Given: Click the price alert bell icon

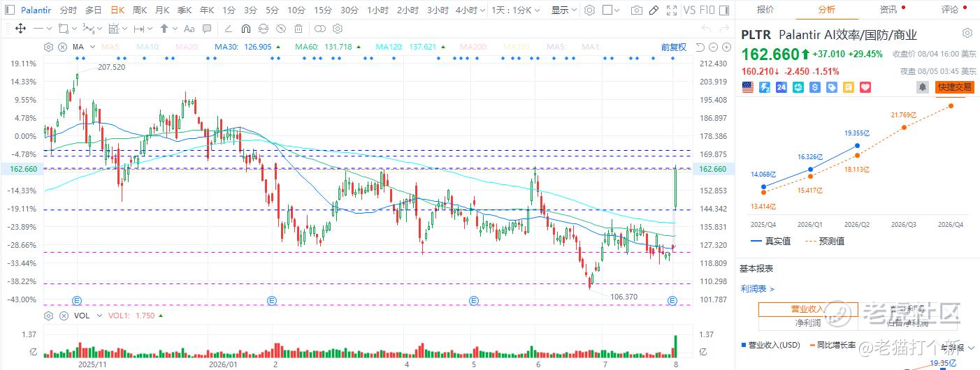Looking at the screenshot, I should click(923, 87).
